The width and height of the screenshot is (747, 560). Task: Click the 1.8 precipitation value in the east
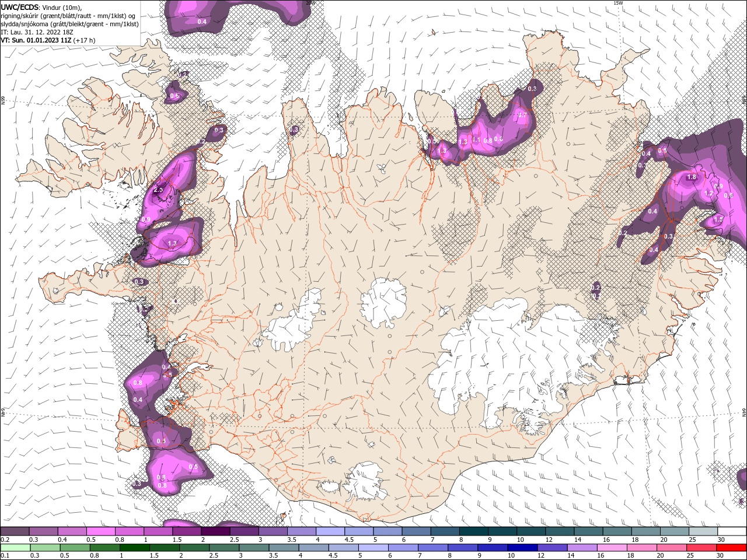[x=692, y=177]
